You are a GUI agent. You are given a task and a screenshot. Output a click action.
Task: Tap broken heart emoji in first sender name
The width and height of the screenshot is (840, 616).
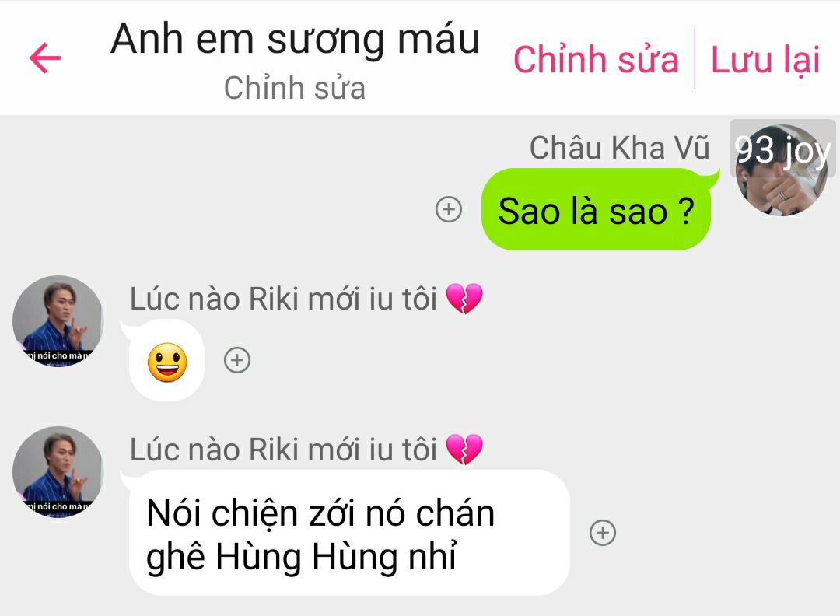click(464, 299)
